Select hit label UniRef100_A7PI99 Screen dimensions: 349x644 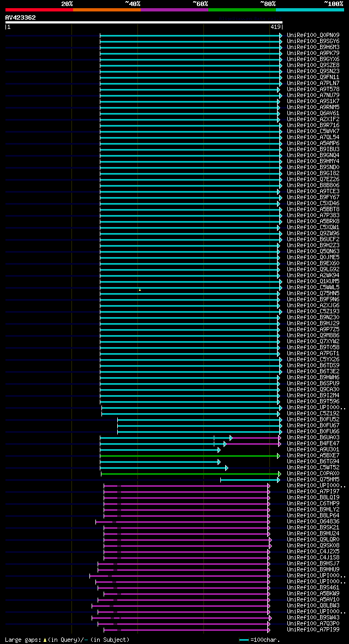pyautogui.click(x=313, y=630)
